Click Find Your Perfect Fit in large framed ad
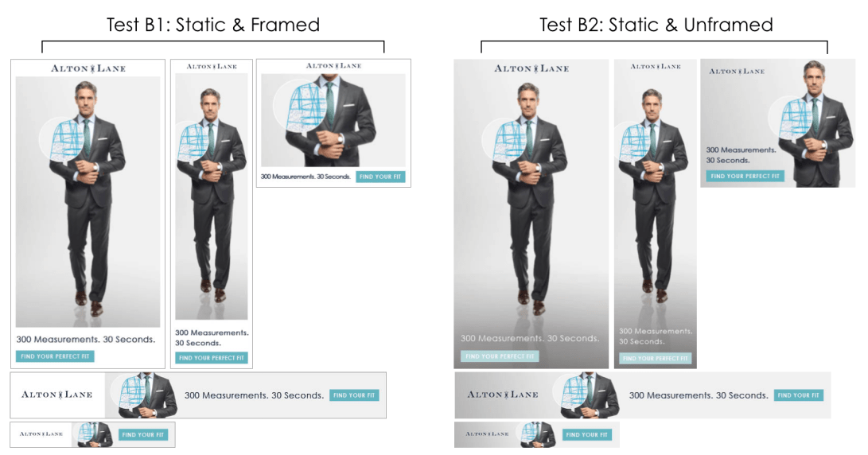 tap(55, 356)
